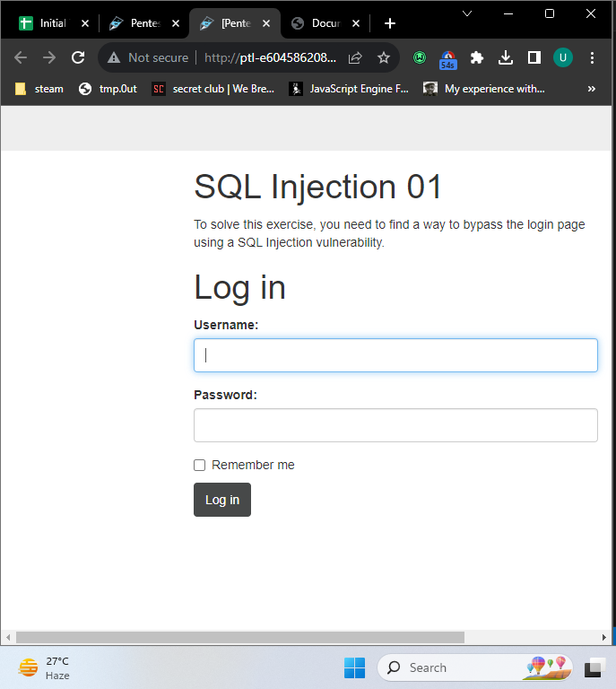This screenshot has height=689, width=616.
Task: Expand the hidden bookmarks overflow chevron
Action: (x=591, y=89)
